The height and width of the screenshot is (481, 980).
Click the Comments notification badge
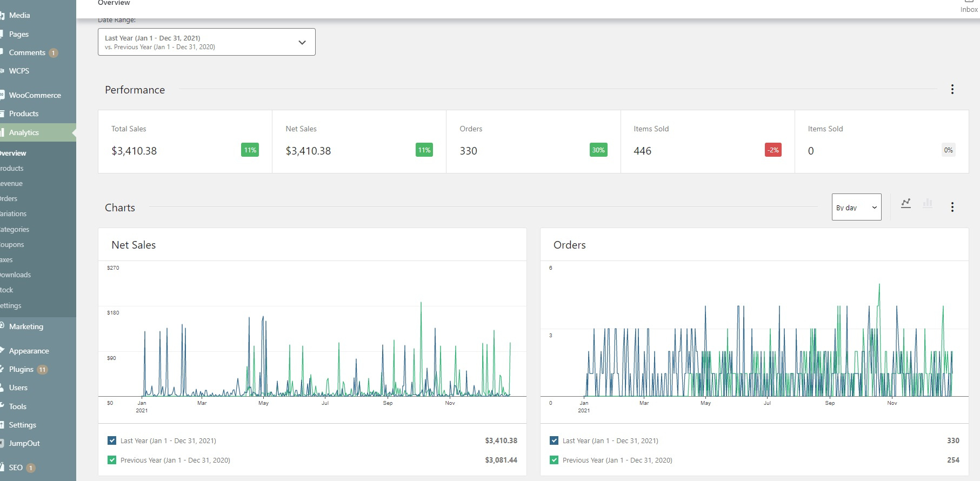click(x=54, y=53)
